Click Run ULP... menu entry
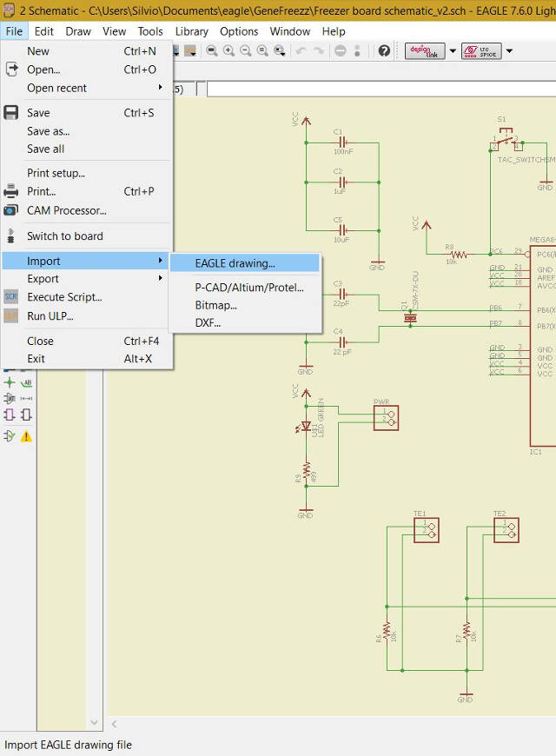 (87, 316)
